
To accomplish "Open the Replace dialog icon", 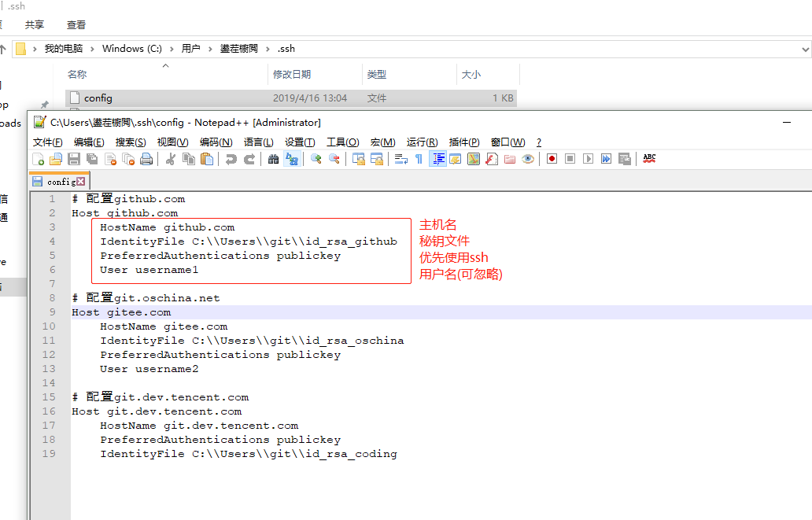I will [292, 159].
